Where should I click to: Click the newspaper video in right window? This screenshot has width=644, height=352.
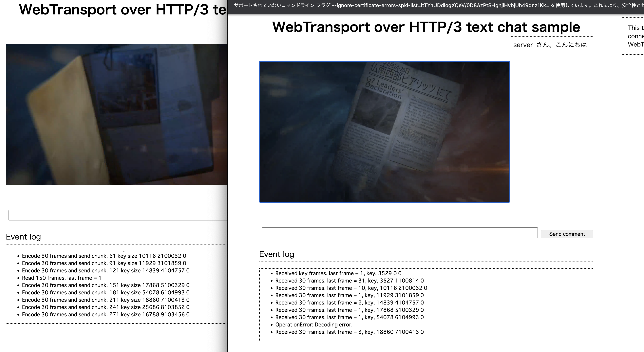point(384,132)
